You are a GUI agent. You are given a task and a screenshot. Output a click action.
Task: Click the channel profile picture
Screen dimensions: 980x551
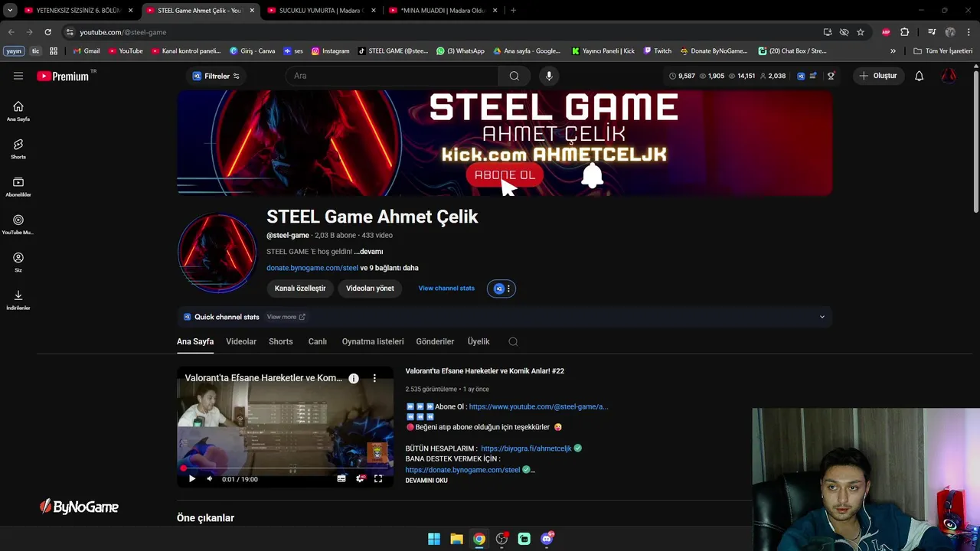coord(217,253)
